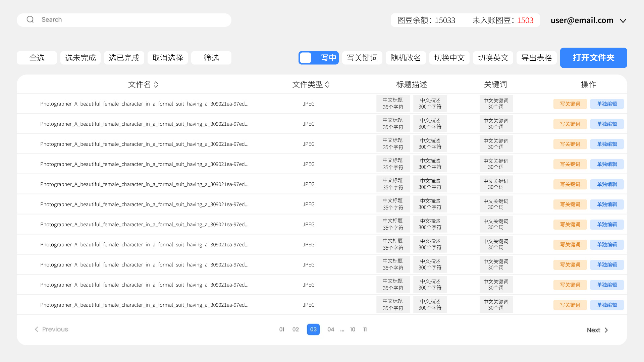644x362 pixels.
Task: Click 单独编辑 in last row
Action: point(607,305)
